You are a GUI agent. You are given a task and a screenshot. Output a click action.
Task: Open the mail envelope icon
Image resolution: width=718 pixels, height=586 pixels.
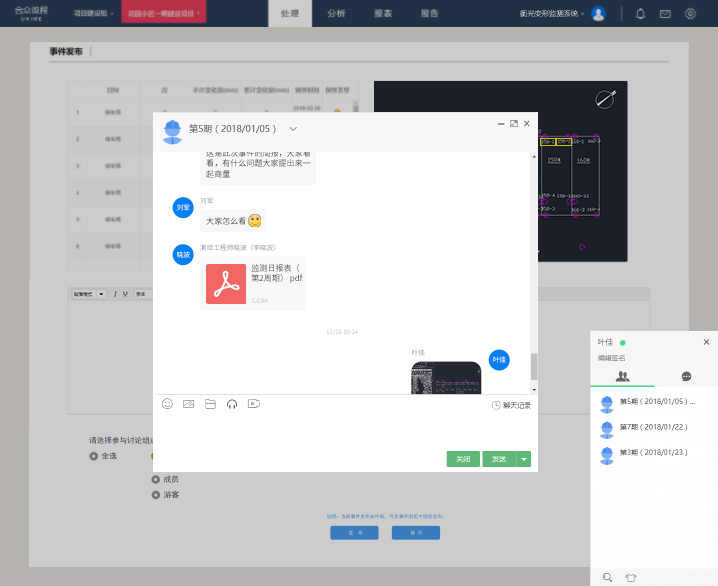click(665, 14)
